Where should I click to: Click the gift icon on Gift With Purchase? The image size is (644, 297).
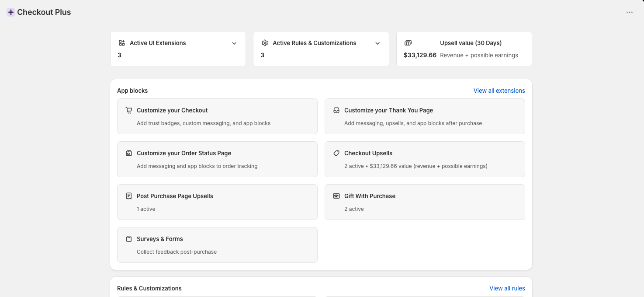pos(336,196)
